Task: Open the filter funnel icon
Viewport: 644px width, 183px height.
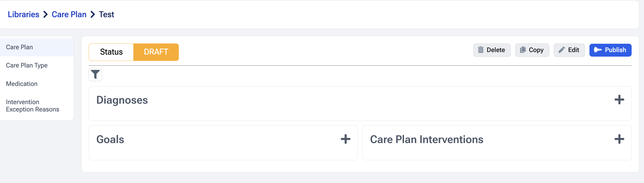Action: point(95,75)
